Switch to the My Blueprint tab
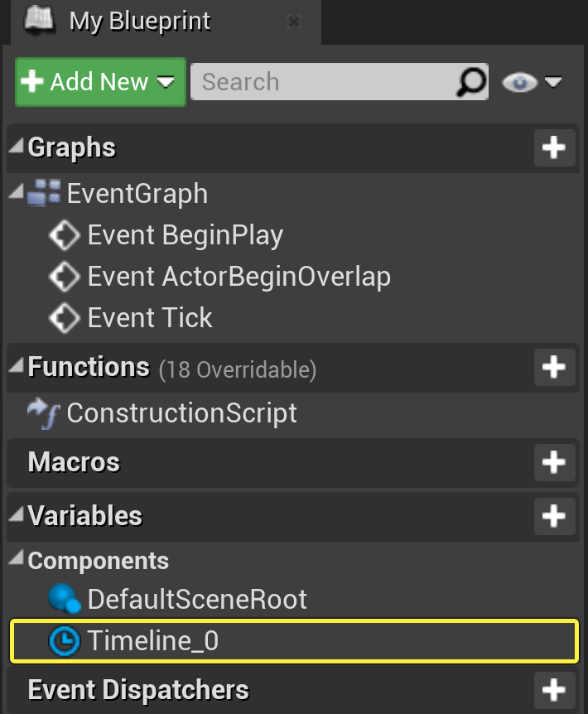Viewport: 588px width, 714px height. pos(139,21)
